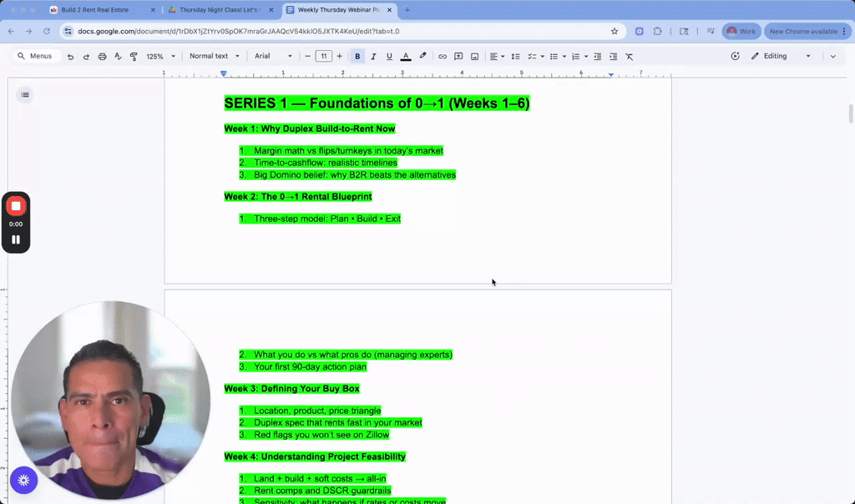Screen dimensions: 855x504
Task: Click the vertical scrollbar thumb
Action: (x=851, y=113)
